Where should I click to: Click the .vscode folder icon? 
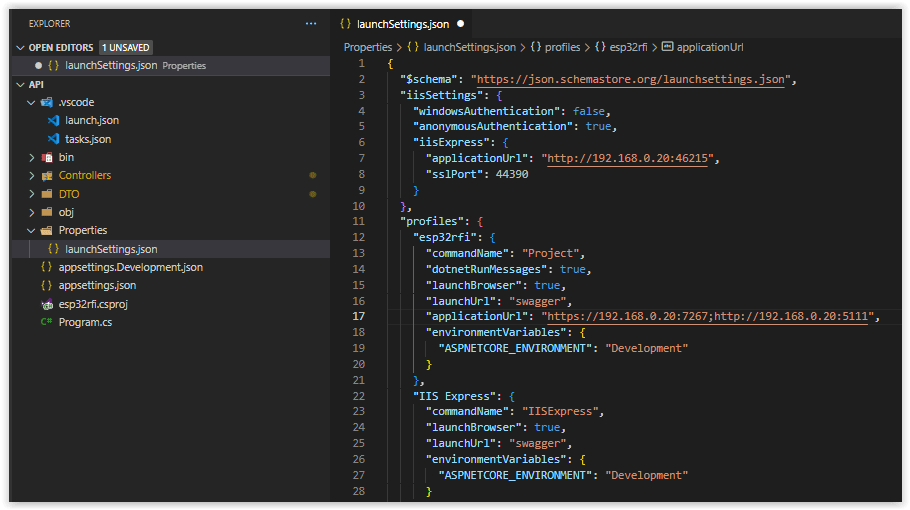pyautogui.click(x=47, y=102)
